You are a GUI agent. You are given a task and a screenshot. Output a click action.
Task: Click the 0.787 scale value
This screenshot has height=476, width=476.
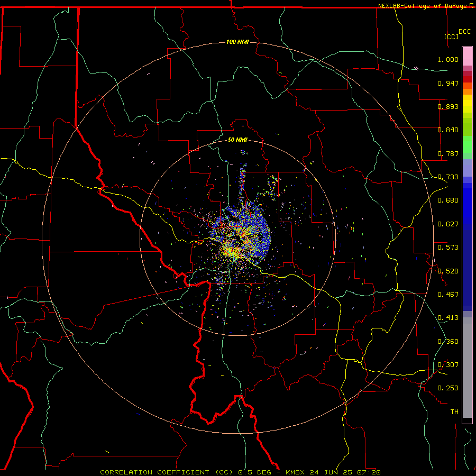(x=448, y=153)
